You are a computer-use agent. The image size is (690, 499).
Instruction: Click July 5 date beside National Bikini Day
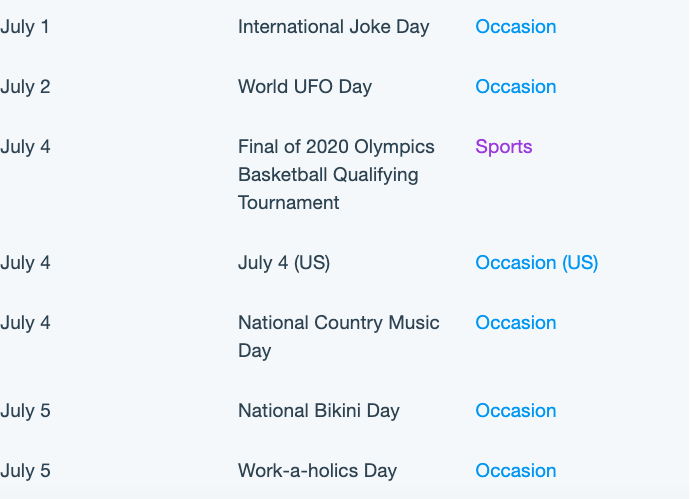(25, 411)
